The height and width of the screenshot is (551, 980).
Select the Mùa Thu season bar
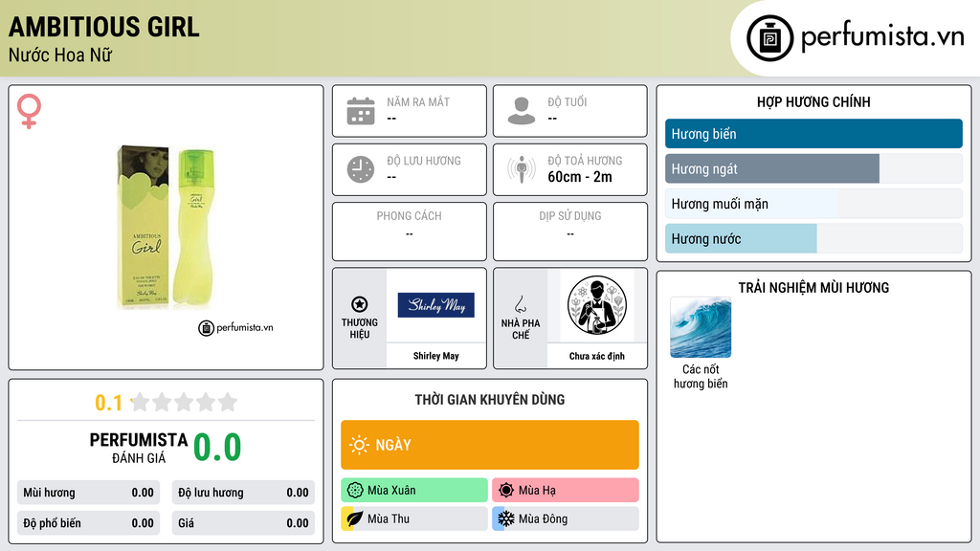point(414,518)
